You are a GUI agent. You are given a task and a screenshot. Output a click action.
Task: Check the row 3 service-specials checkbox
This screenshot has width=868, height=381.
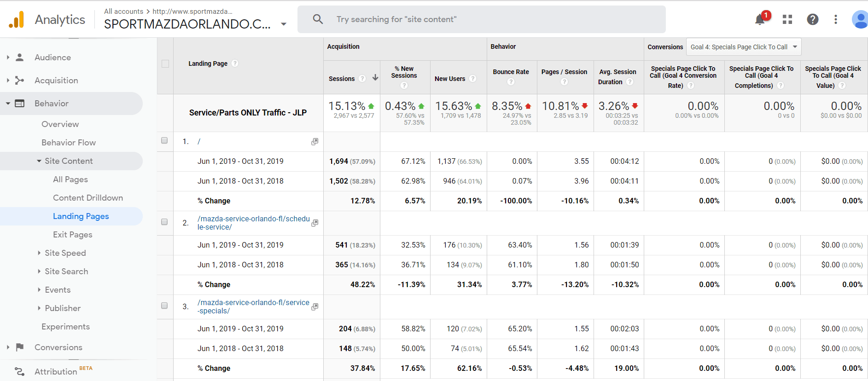164,306
